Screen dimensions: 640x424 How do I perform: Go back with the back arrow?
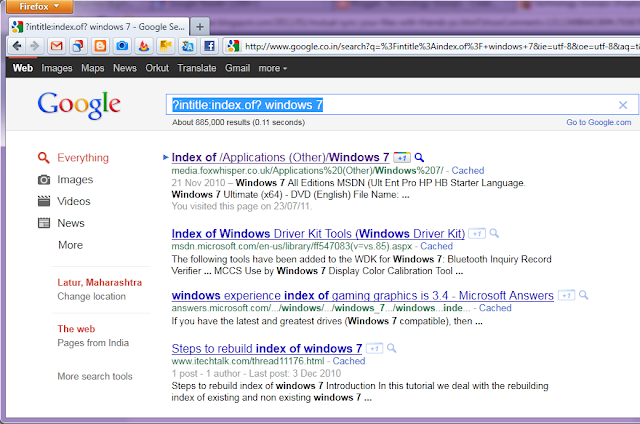tap(17, 46)
